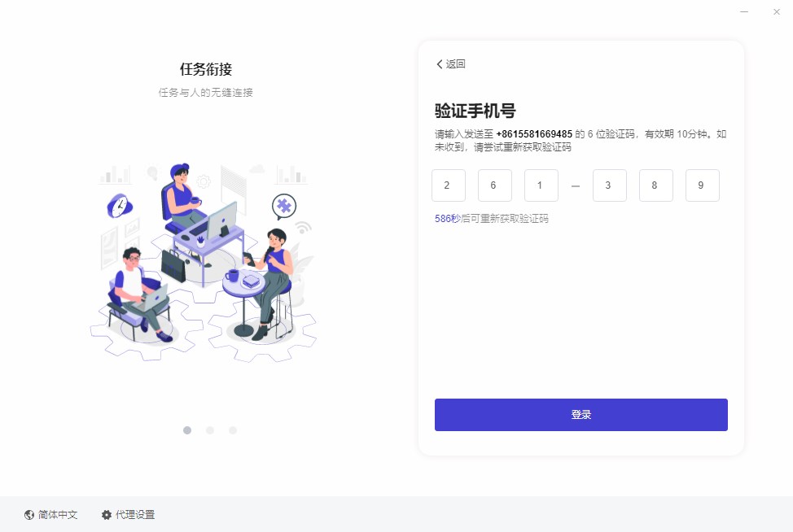793x532 pixels.
Task: Focus the fourth code box containing 3
Action: tap(610, 185)
